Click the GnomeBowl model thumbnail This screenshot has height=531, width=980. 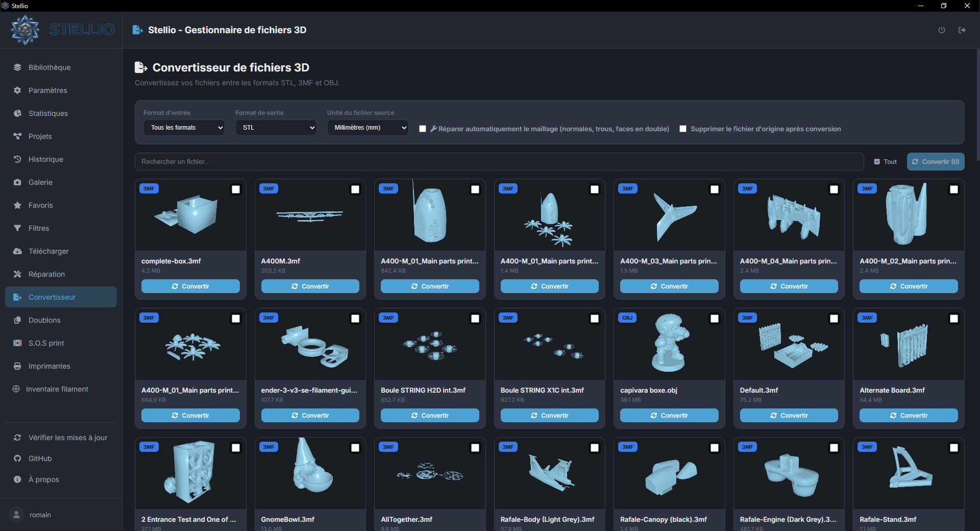310,473
